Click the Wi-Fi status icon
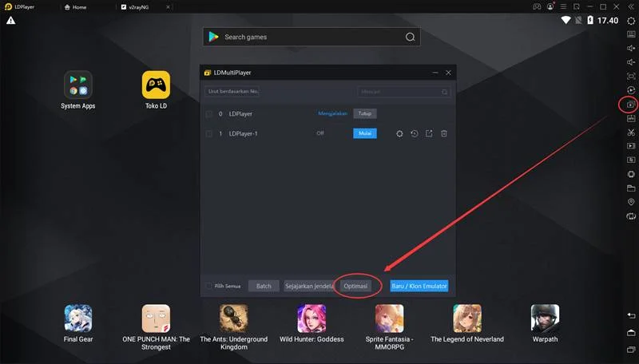 (x=566, y=20)
